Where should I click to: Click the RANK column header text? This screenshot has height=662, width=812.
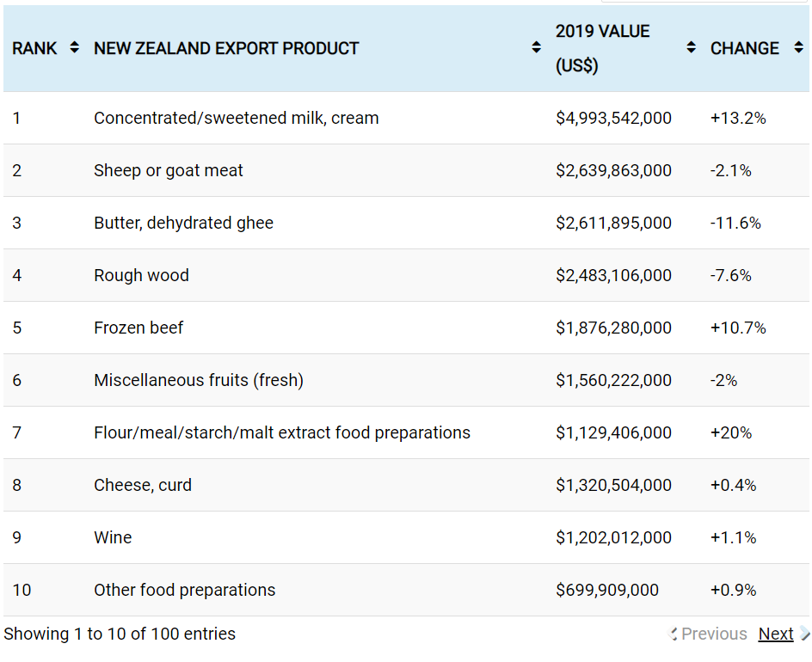point(34,48)
